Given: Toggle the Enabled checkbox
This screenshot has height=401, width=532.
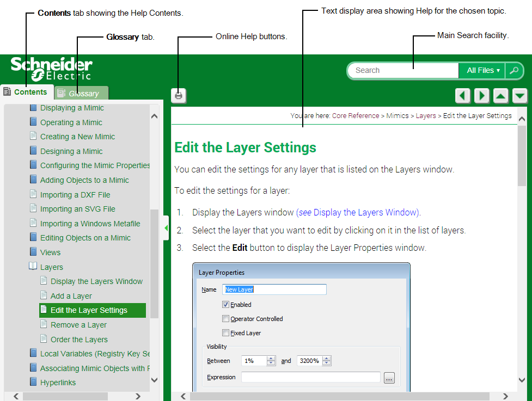Looking at the screenshot, I should coord(225,305).
